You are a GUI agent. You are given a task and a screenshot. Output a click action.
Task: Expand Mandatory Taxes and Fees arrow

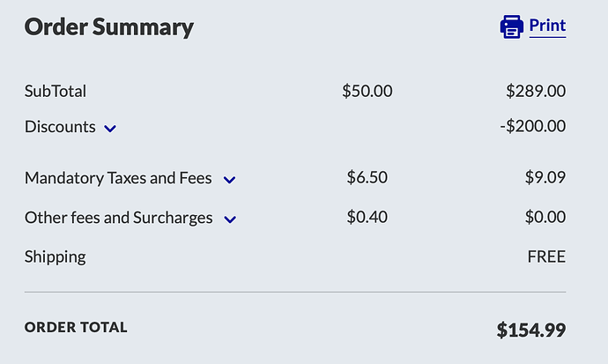[x=229, y=180]
